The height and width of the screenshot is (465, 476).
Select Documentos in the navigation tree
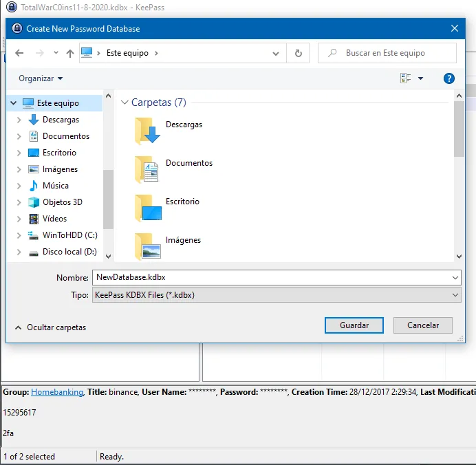click(66, 136)
